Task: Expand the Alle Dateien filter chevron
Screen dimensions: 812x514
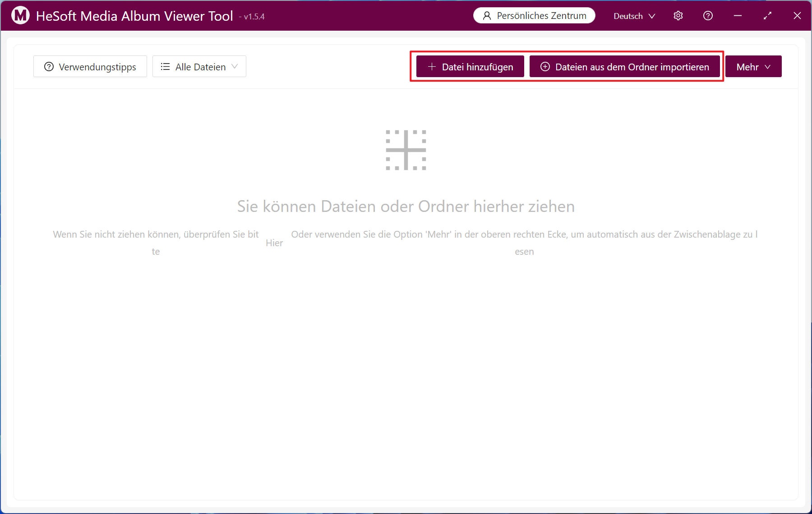Action: (235, 66)
